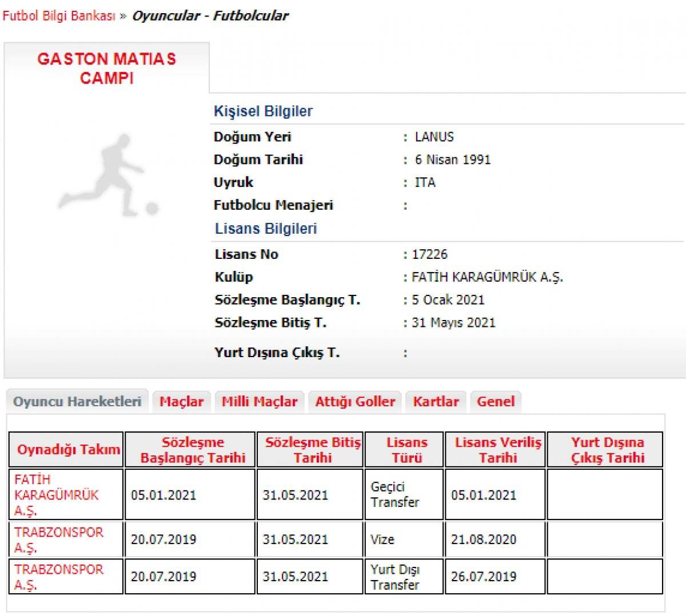
Task: Select the Oyuncu Hareketleri tab
Action: [77, 402]
